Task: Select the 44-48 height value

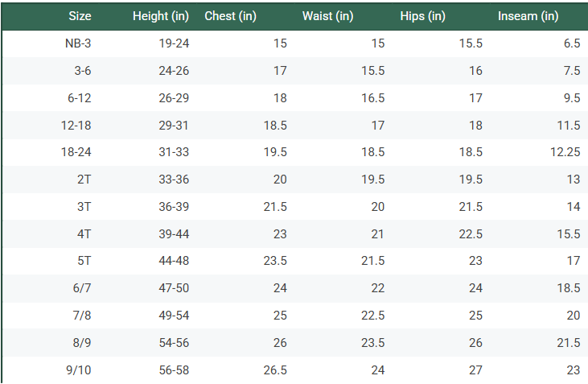Action: [174, 261]
